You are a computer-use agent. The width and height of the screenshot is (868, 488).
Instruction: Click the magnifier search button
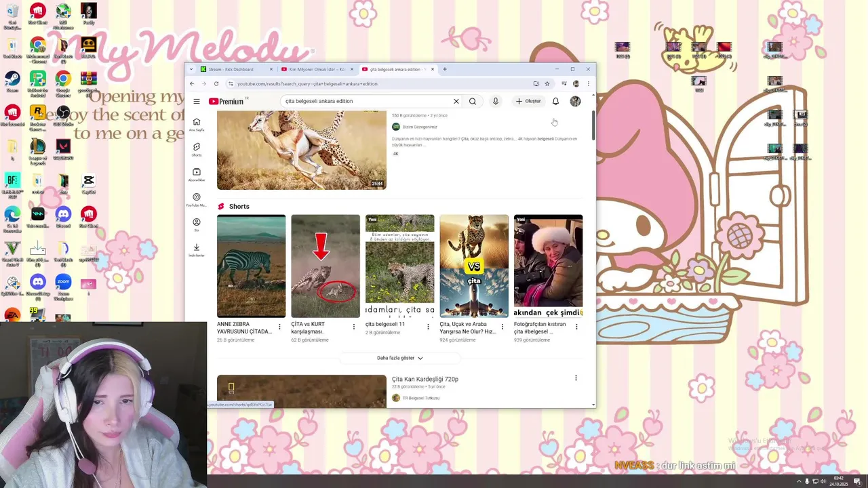pyautogui.click(x=473, y=101)
